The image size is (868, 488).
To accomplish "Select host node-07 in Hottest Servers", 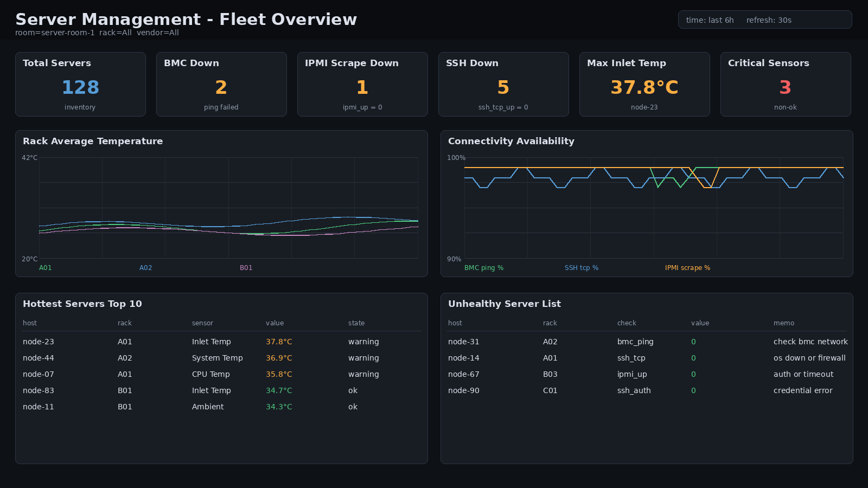I will [x=39, y=374].
